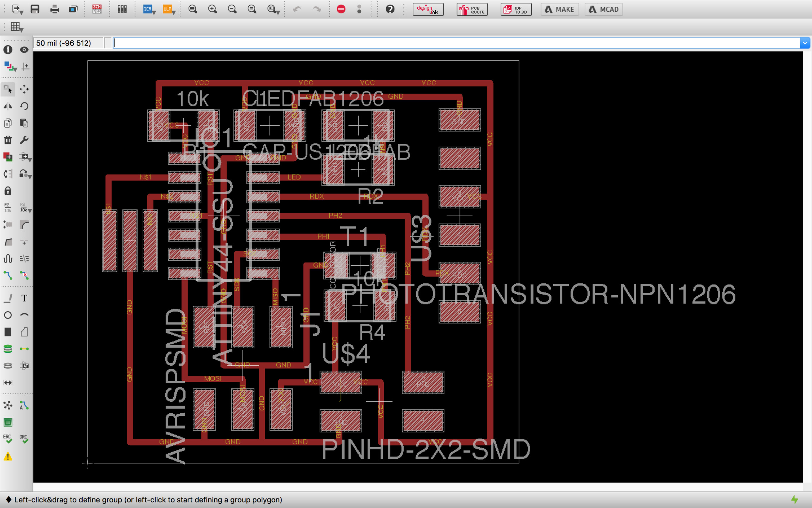812x508 pixels.
Task: Select the Line draw tool
Action: (8, 298)
